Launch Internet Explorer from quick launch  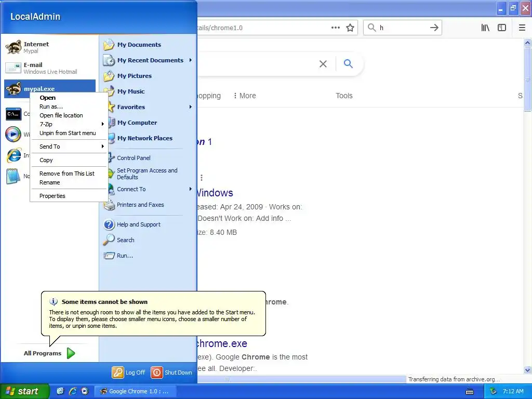pyautogui.click(x=73, y=391)
